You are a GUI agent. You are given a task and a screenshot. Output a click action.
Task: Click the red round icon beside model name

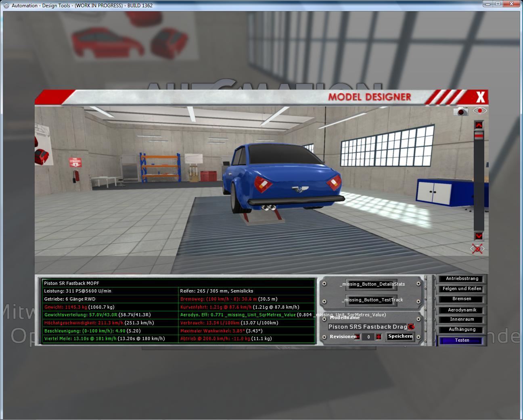pos(411,326)
